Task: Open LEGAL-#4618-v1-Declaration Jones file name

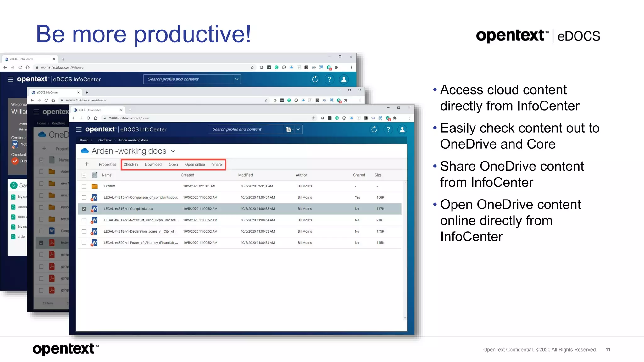Action: (x=141, y=231)
